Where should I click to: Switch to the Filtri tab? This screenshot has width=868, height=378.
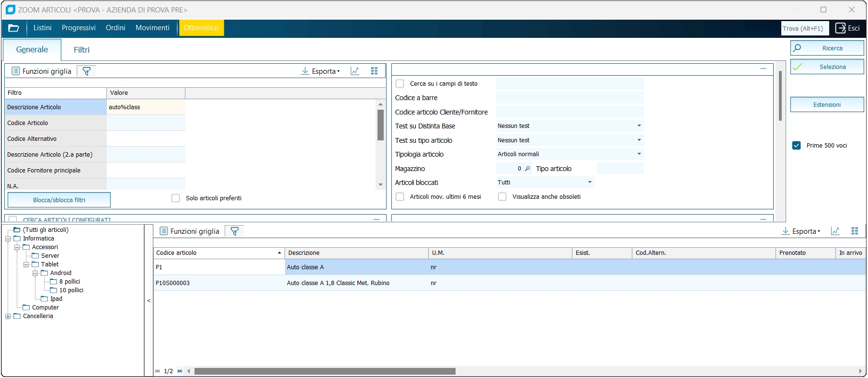point(81,50)
